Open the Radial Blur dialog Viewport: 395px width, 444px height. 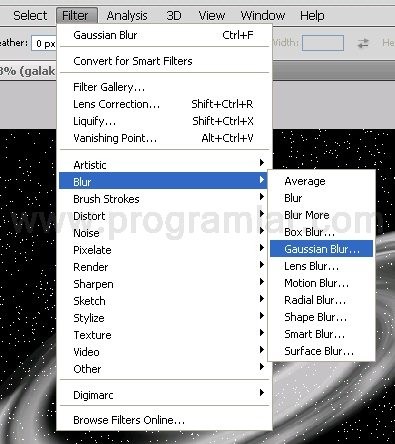pyautogui.click(x=321, y=300)
